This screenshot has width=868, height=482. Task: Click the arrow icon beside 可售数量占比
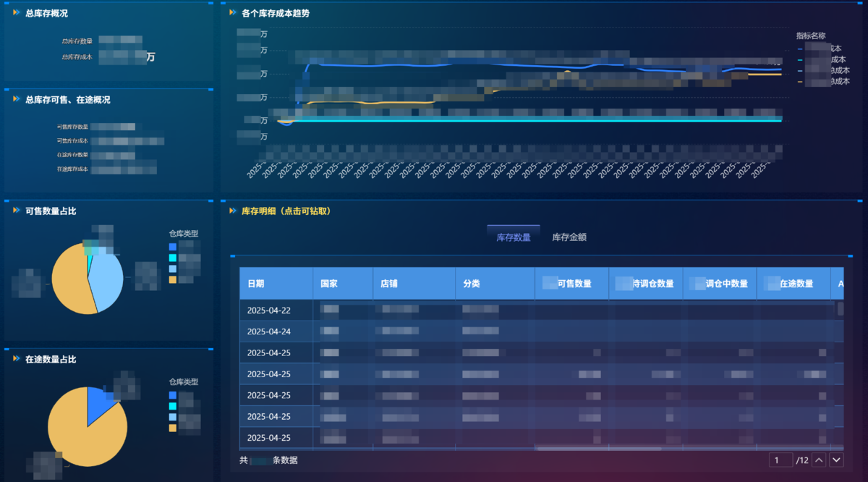(x=16, y=211)
